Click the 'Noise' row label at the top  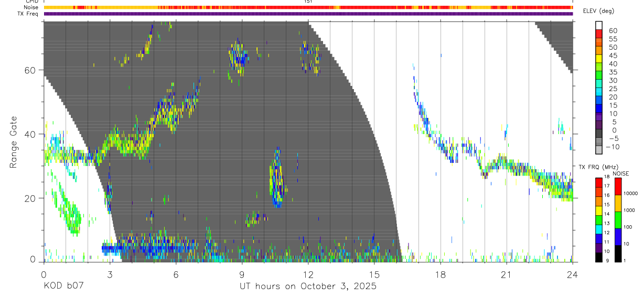[x=31, y=7]
